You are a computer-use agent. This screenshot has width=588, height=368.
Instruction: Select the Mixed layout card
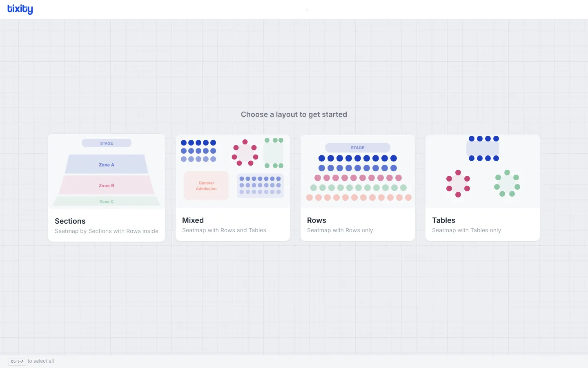tap(232, 187)
